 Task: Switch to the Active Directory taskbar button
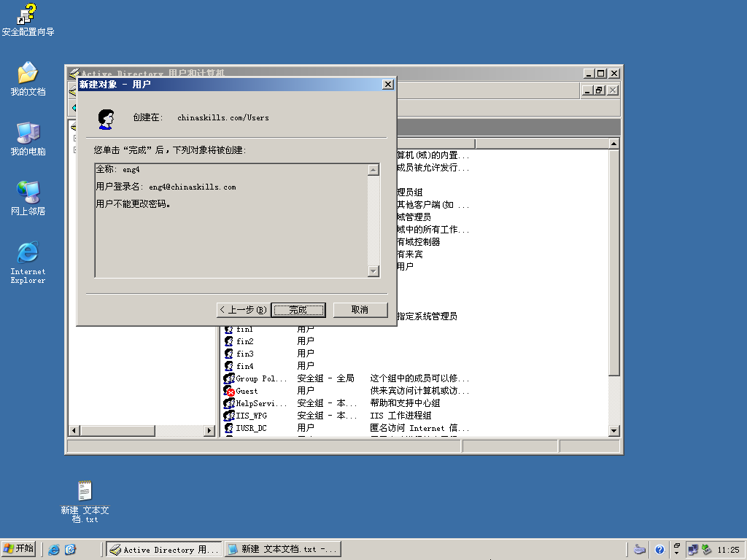(164, 550)
